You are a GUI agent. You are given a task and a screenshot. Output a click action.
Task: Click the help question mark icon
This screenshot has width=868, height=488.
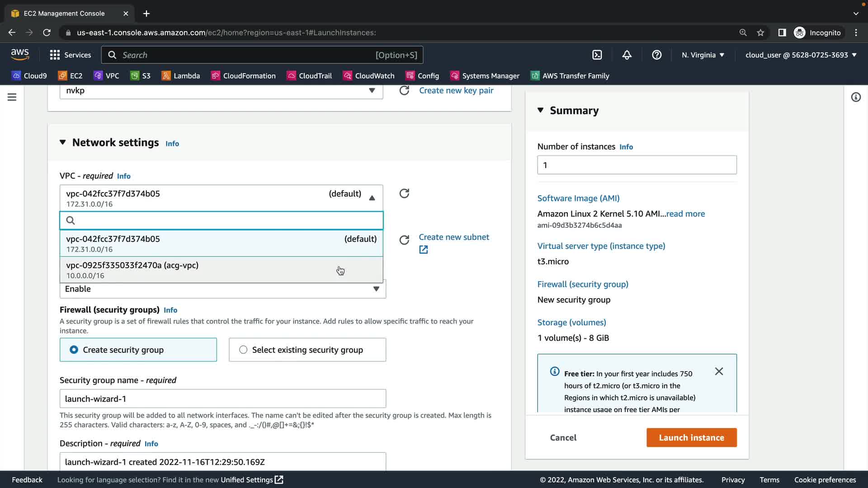click(656, 55)
